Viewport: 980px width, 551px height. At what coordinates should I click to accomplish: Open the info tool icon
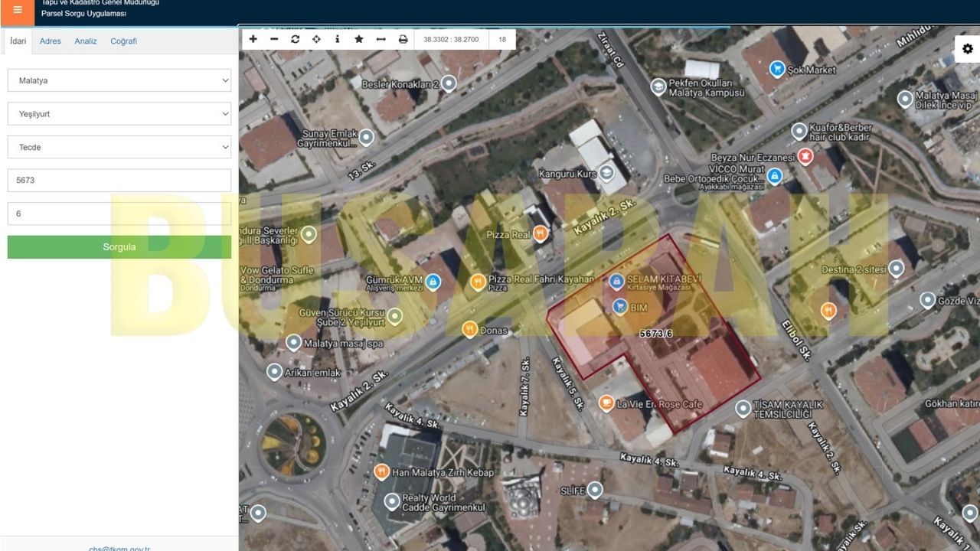pos(338,39)
